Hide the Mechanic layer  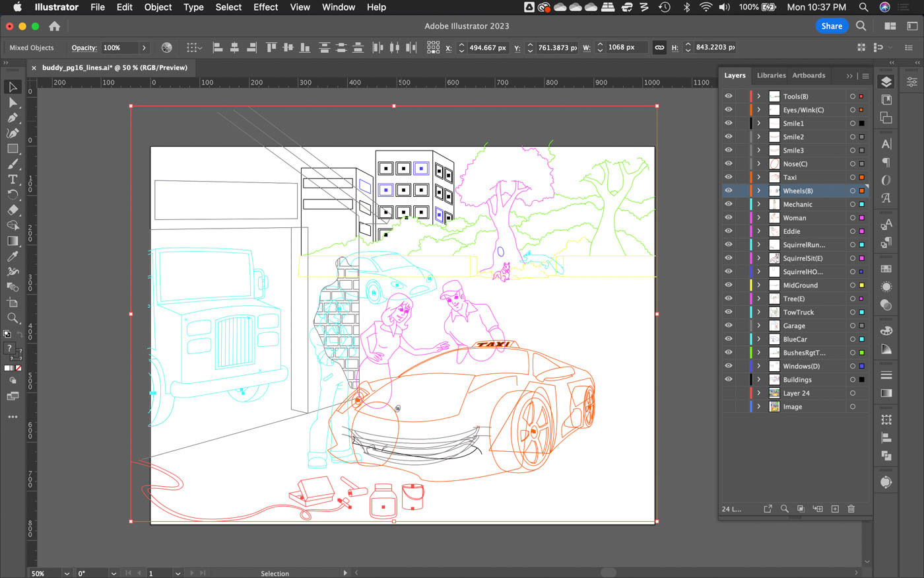point(729,204)
